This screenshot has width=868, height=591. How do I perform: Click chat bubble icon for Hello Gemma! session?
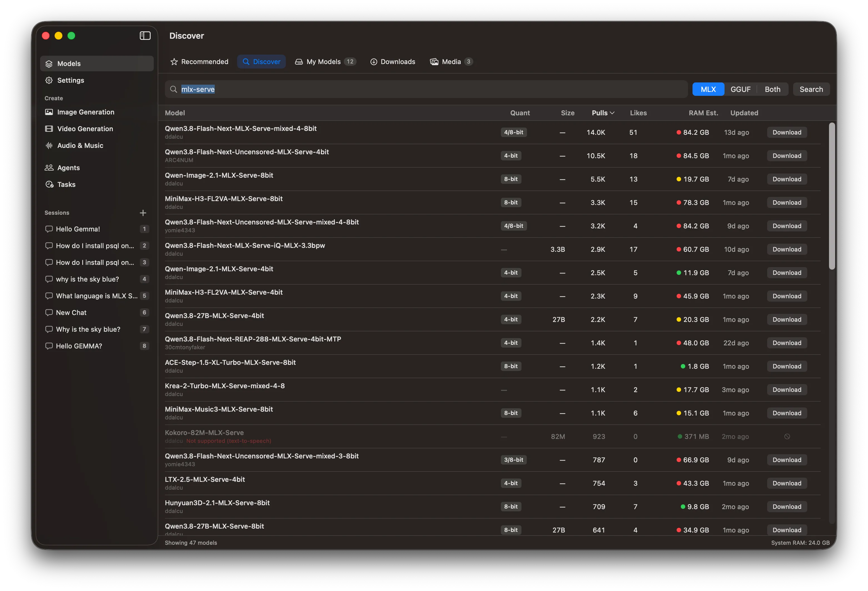(49, 229)
